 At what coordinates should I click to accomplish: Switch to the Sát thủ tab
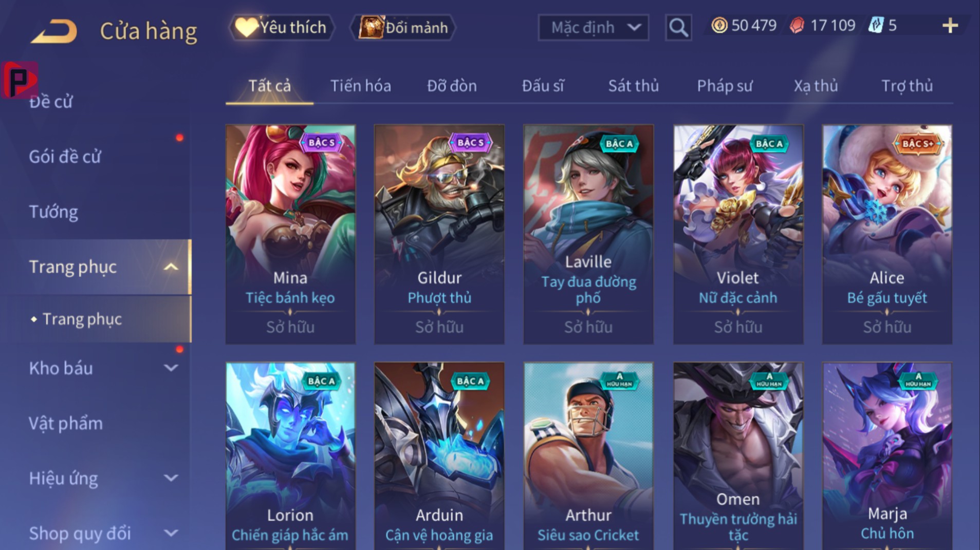point(633,86)
